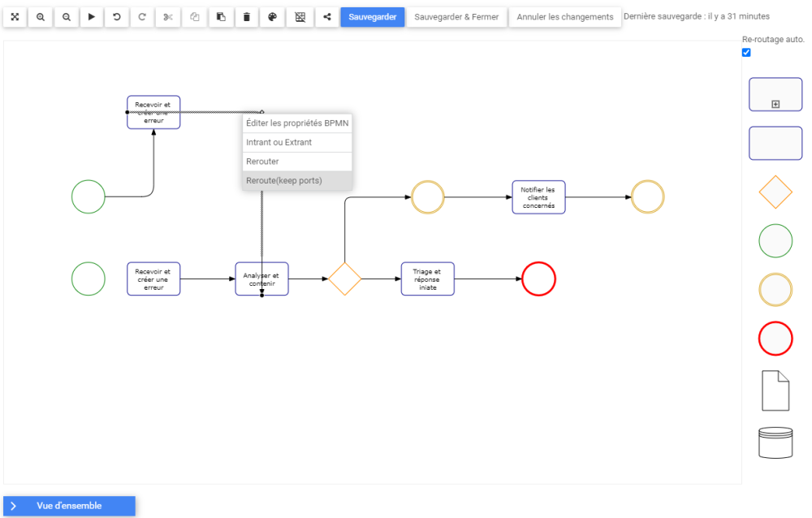Image resolution: width=812 pixels, height=518 pixels.
Task: Open the color palette tool
Action: click(272, 16)
